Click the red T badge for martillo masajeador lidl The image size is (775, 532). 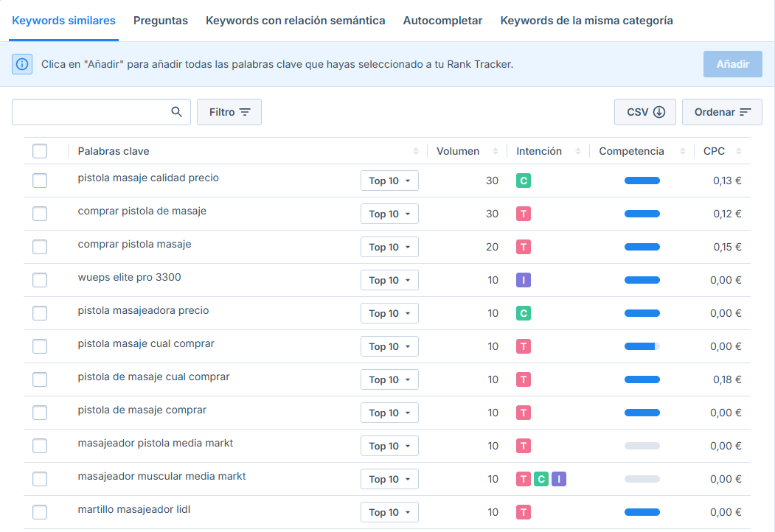[524, 512]
